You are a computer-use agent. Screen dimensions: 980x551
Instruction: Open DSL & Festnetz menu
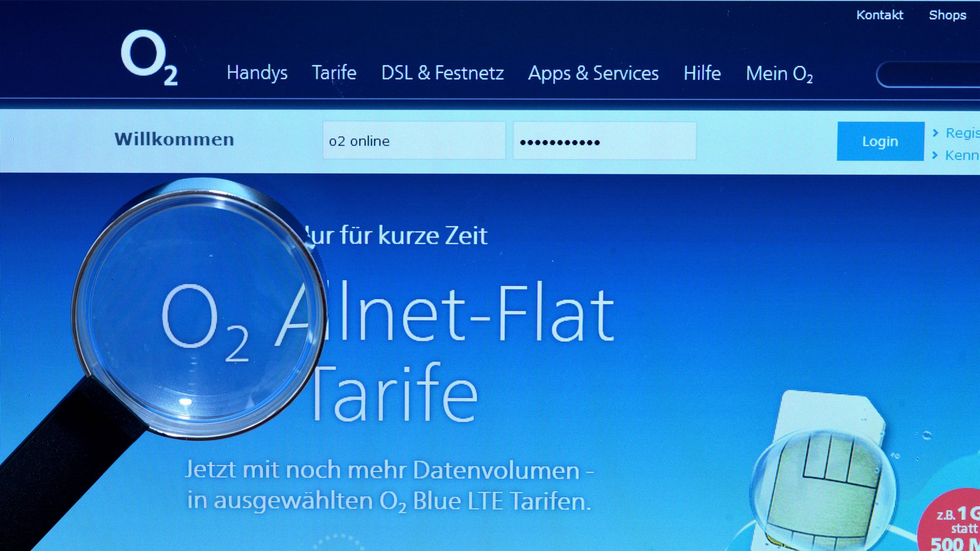tap(442, 73)
